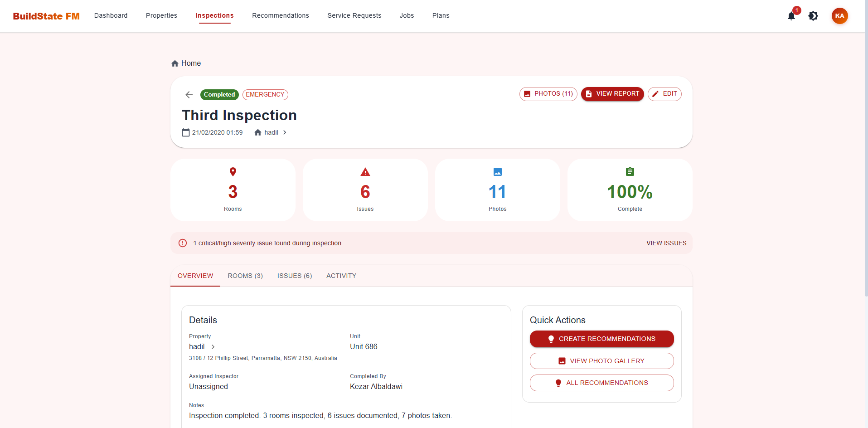Open the KA profile avatar icon
Screen dimensions: 868x428
coord(839,16)
